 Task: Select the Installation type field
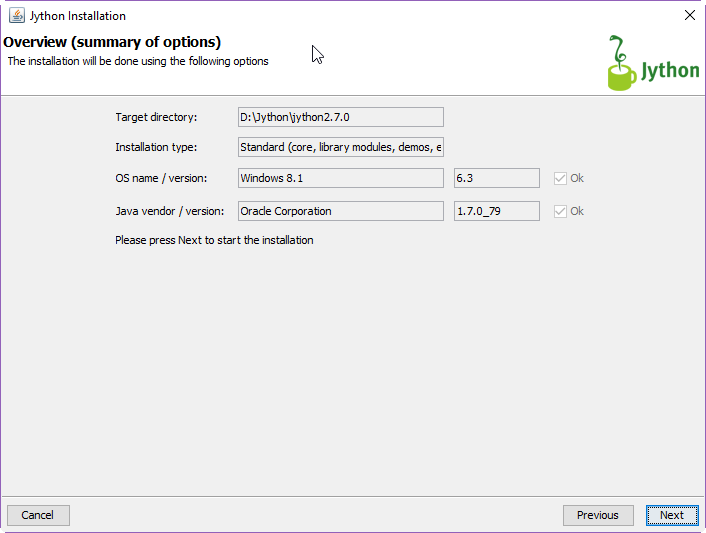click(x=341, y=147)
